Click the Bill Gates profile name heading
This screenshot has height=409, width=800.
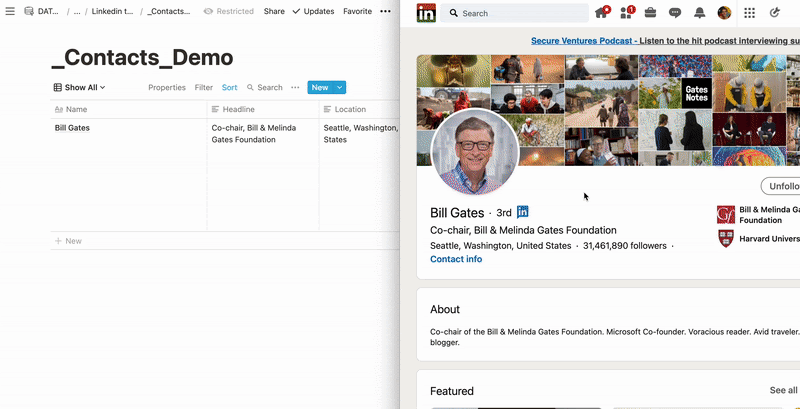457,213
